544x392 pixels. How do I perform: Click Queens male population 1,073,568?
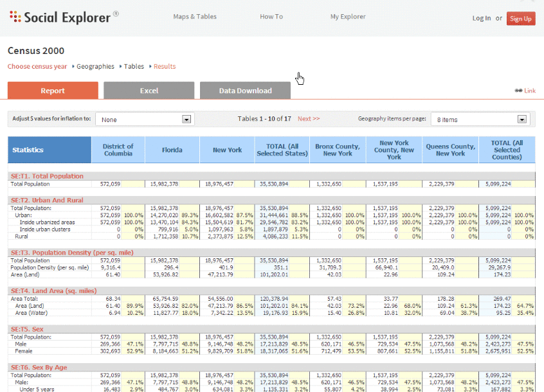click(442, 344)
